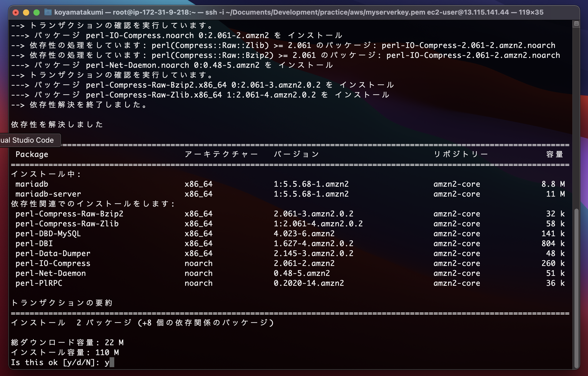This screenshot has width=588, height=376.
Task: Select the mariadb-server row entry
Action: click(48, 194)
